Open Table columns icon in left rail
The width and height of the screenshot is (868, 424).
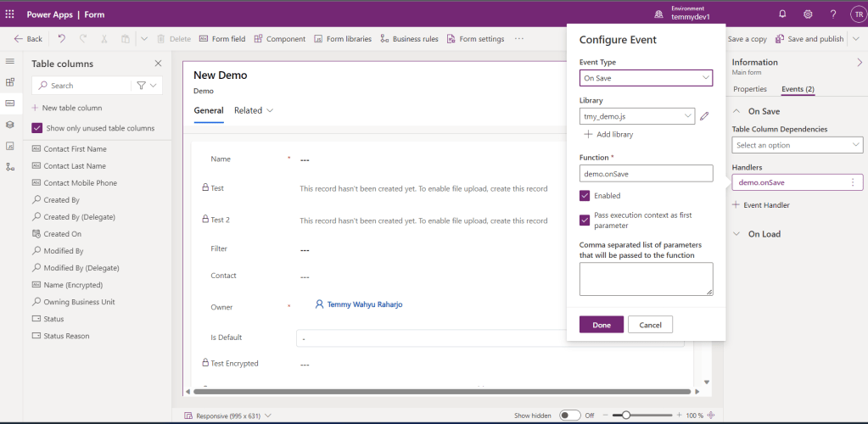click(9, 103)
